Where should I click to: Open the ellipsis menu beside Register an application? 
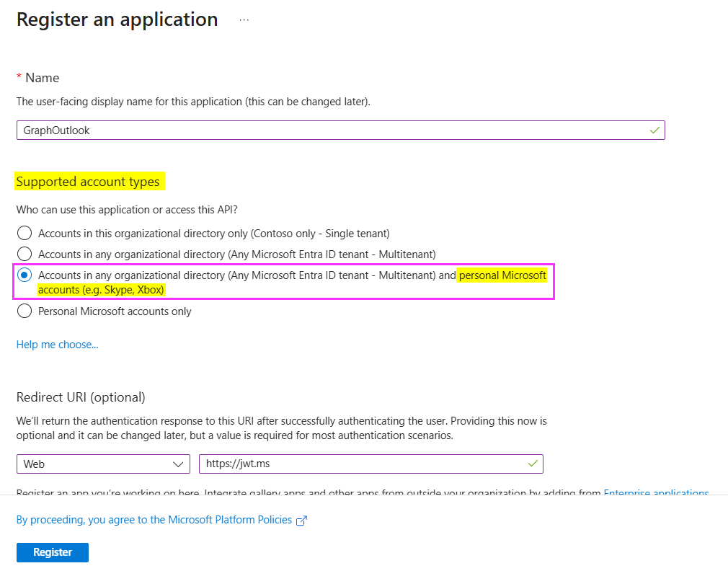coord(244,20)
